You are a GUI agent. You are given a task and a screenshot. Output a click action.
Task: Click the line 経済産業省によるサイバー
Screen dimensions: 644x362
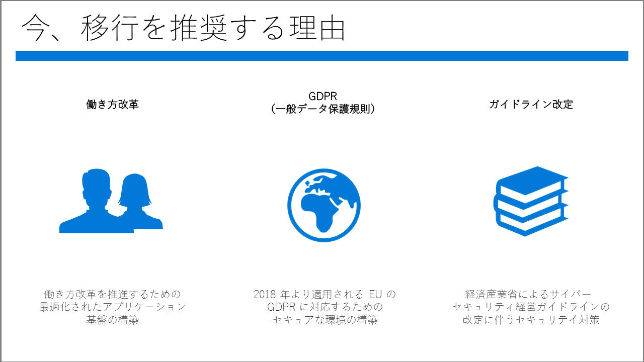pyautogui.click(x=528, y=294)
